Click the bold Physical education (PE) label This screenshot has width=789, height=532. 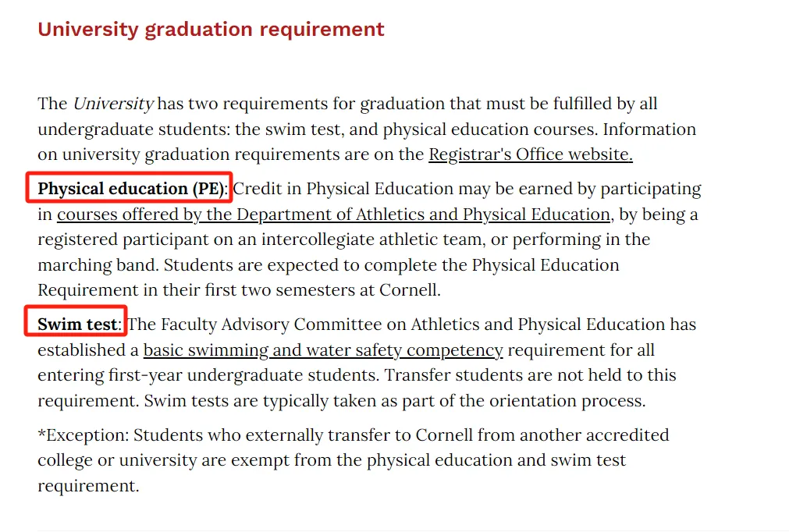tap(131, 189)
